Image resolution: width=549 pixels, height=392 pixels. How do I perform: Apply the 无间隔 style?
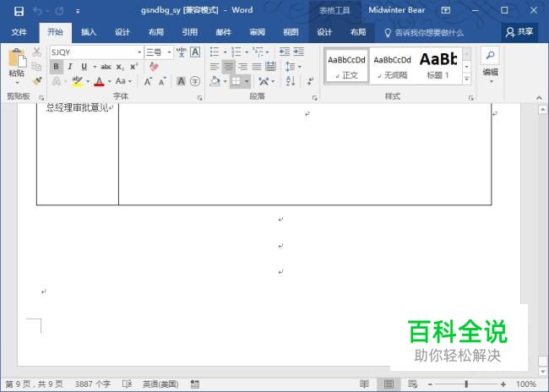click(x=392, y=67)
